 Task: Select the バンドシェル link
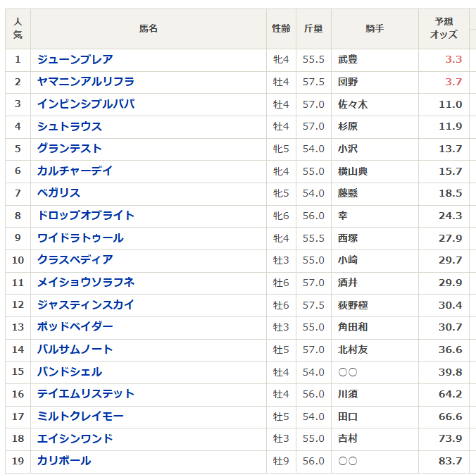(70, 371)
